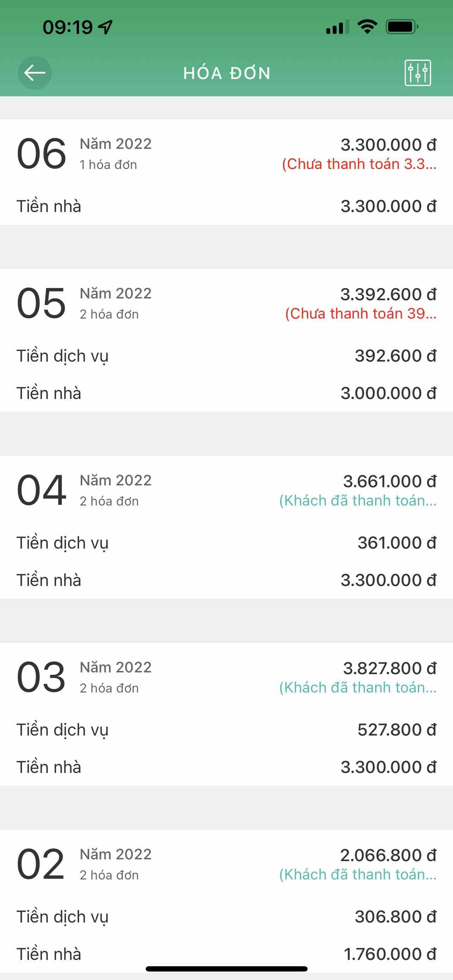
Task: Tap paid status under 2.066.800 đ
Action: 357,874
